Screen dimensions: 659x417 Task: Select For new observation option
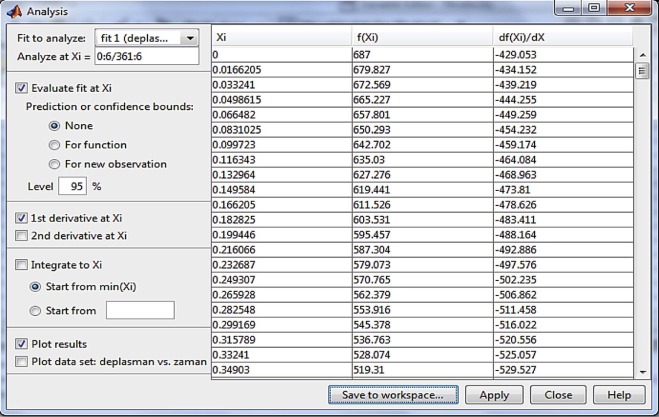click(54, 164)
